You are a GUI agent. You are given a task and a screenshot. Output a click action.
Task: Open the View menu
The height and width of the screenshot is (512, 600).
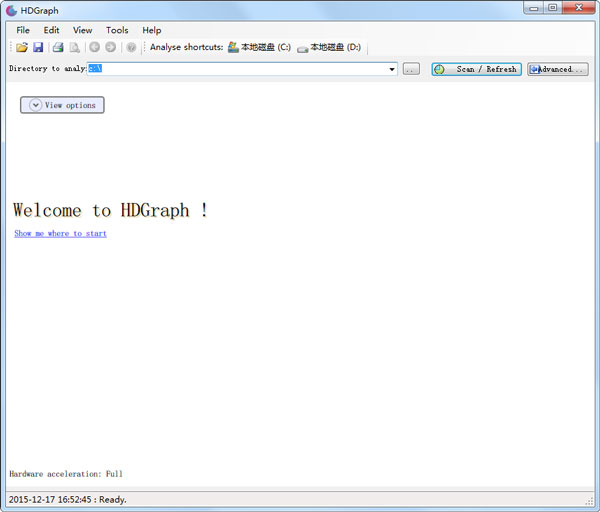(83, 30)
